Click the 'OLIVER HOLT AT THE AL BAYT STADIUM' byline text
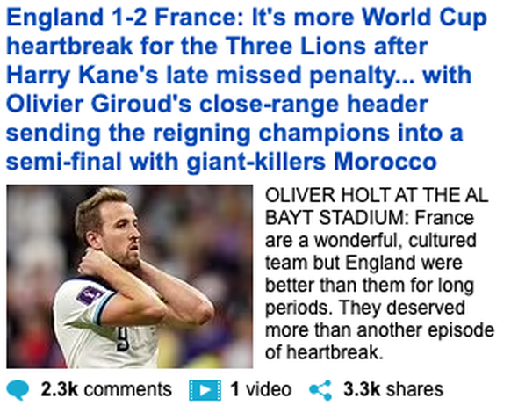 coord(377,206)
